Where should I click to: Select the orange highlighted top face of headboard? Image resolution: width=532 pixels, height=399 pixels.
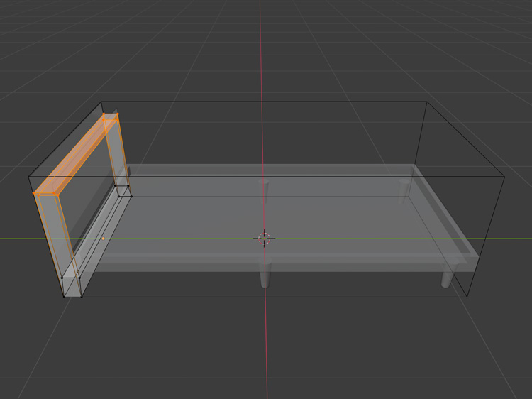(74, 155)
